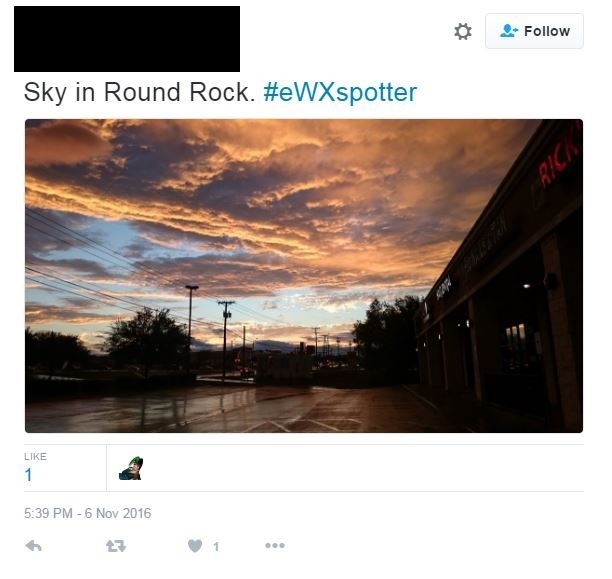Viewport: 612px width, 579px height.
Task: Click the street light pole in photo
Action: coord(191,318)
